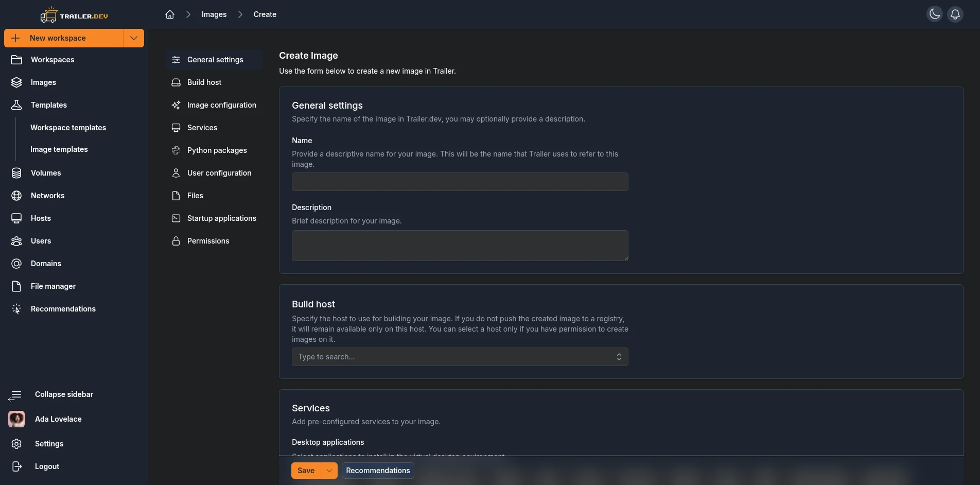The image size is (980, 485).
Task: Click the Volumes database icon
Action: pos(16,173)
